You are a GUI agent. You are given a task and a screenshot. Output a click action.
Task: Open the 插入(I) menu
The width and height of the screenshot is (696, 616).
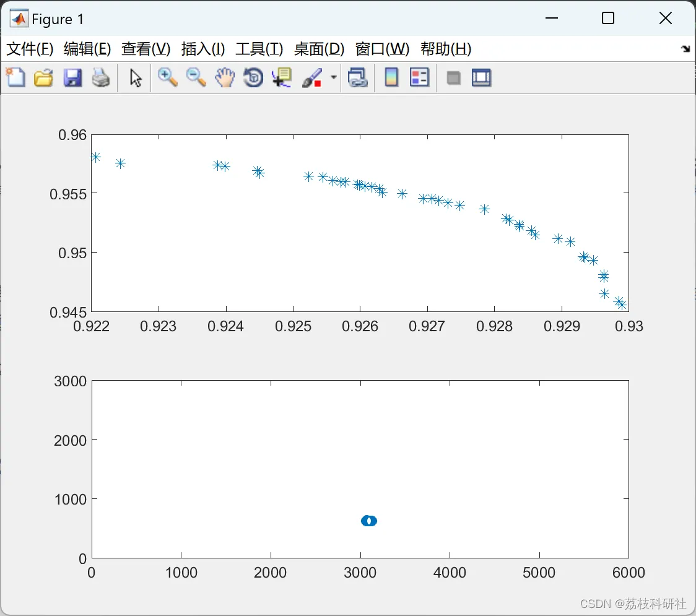203,49
